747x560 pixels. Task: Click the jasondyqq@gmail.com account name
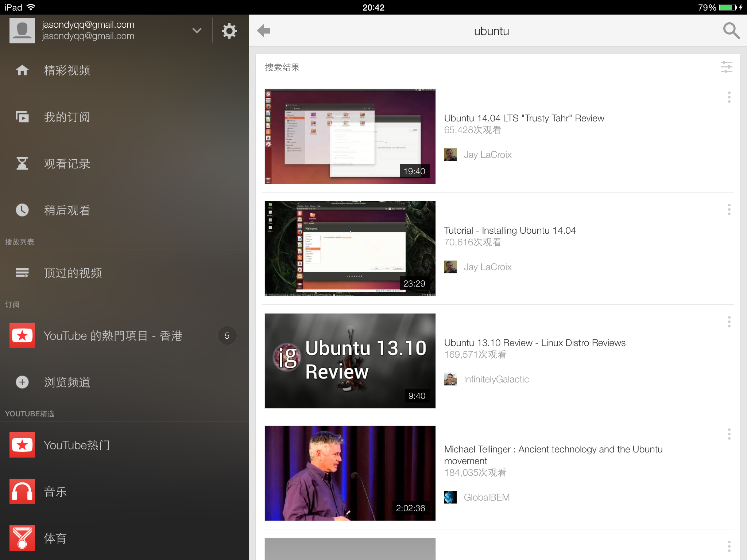click(88, 24)
